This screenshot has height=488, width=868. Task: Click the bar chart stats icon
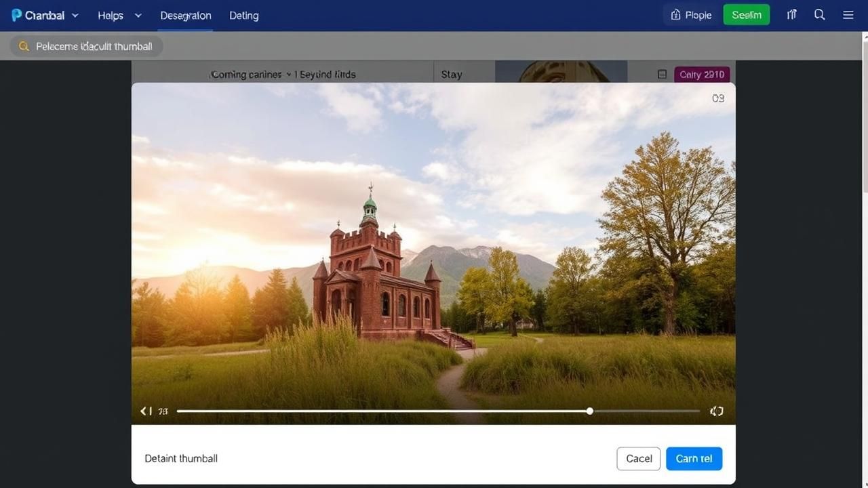pyautogui.click(x=791, y=15)
